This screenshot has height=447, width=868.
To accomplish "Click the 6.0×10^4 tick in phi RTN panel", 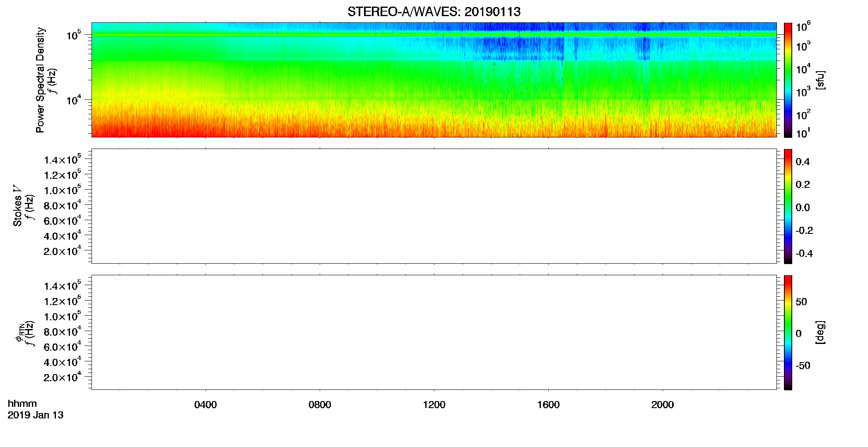I will point(63,346).
